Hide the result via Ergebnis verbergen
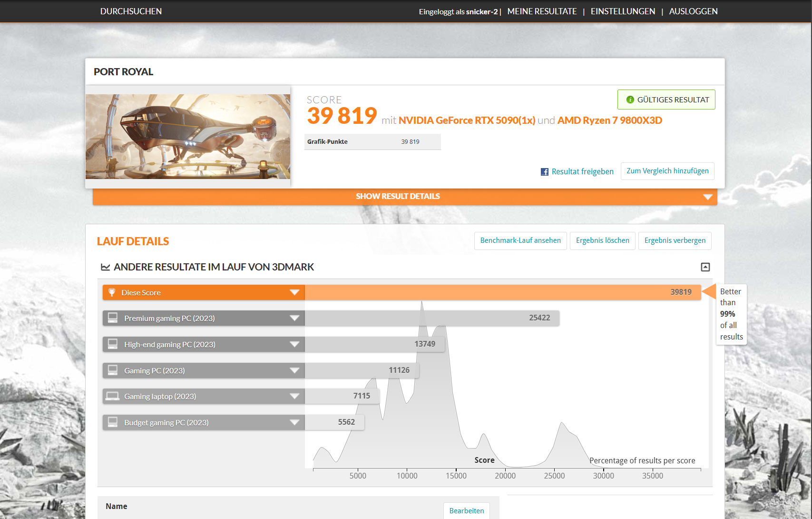This screenshot has width=812, height=519. [x=675, y=240]
